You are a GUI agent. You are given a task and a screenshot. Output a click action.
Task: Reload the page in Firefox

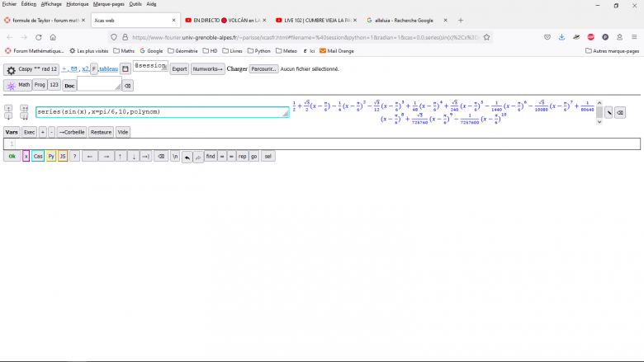pos(39,37)
